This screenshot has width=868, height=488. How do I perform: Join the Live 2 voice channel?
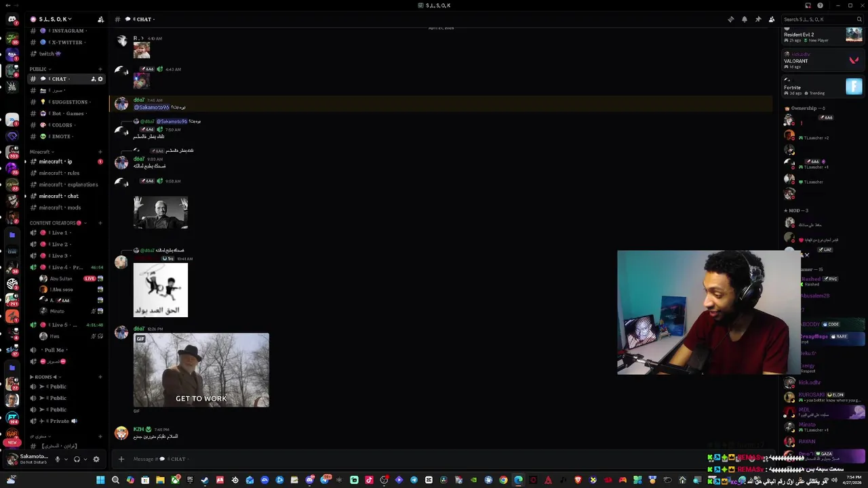(x=66, y=244)
